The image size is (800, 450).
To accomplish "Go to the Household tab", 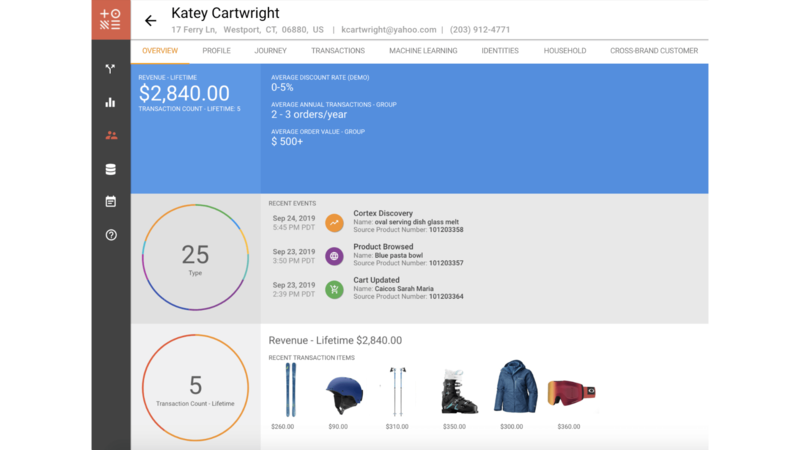I will coord(565,51).
